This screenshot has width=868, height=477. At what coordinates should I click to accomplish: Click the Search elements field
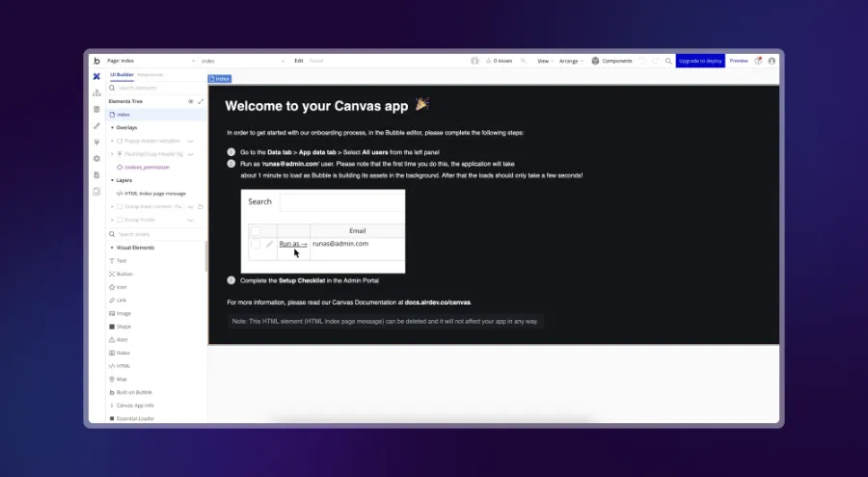(156, 88)
